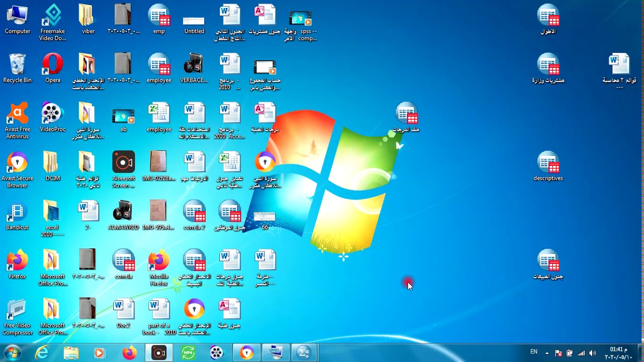This screenshot has width=644, height=362.
Task: Select the VideoProc desktop shortcut
Action: click(x=53, y=117)
